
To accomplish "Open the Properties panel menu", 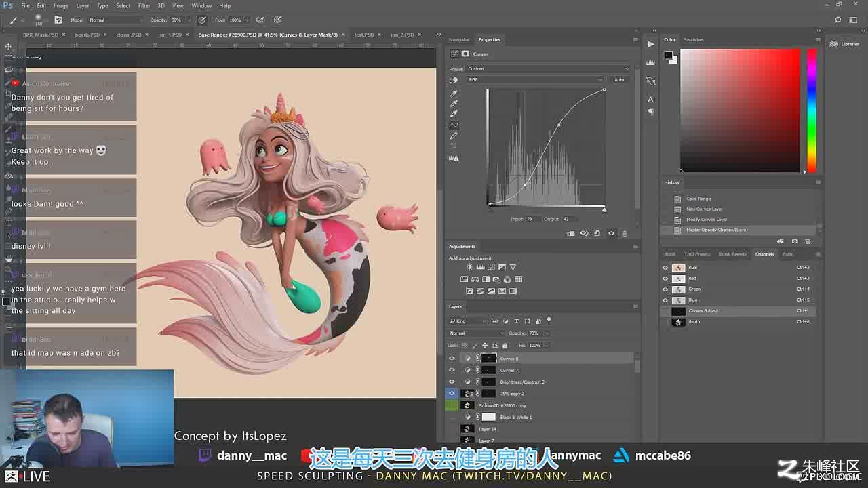I will (635, 39).
